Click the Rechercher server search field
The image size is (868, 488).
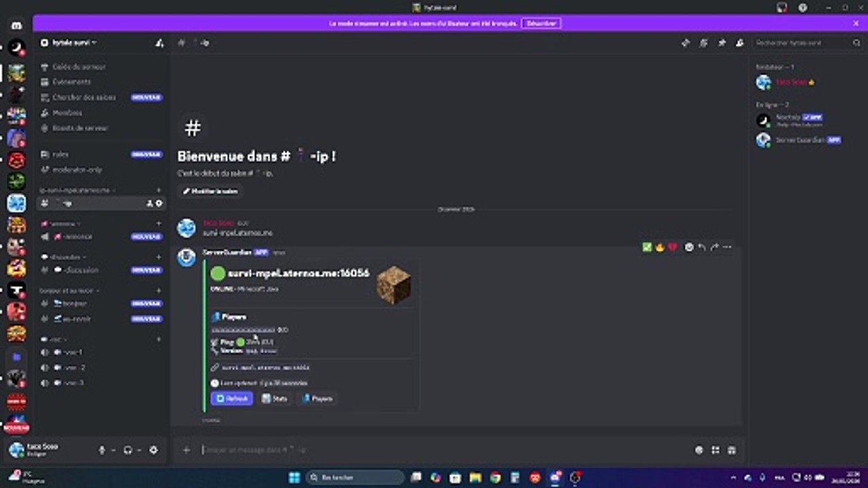(808, 43)
